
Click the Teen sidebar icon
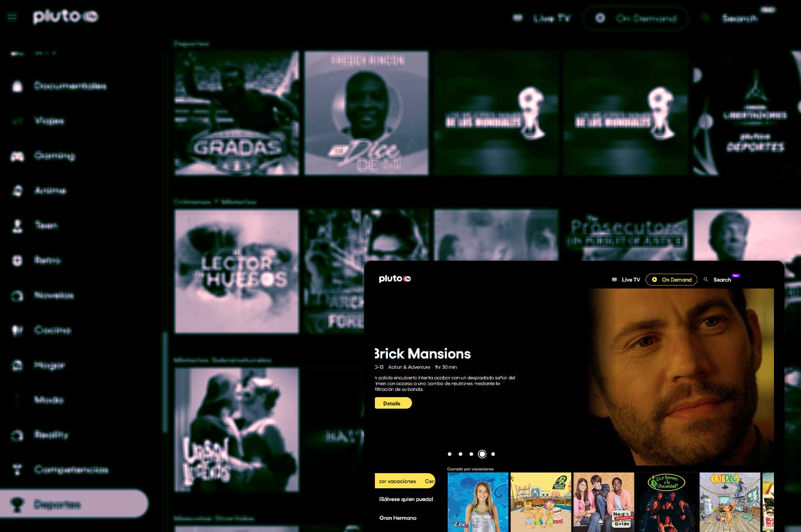click(17, 225)
